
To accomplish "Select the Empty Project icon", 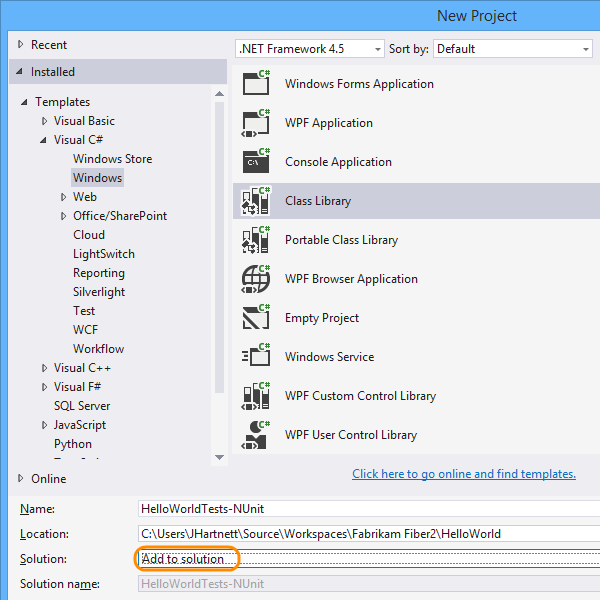I will point(257,318).
